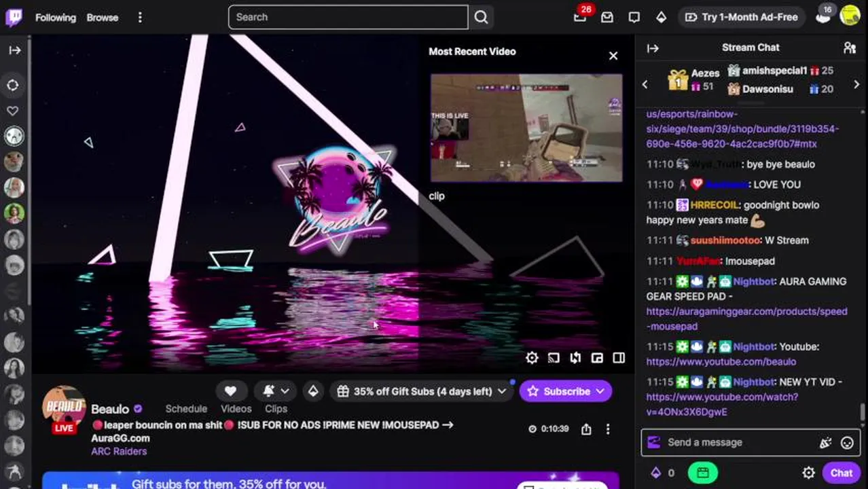
Task: Open stream more options three dots
Action: [x=608, y=429]
